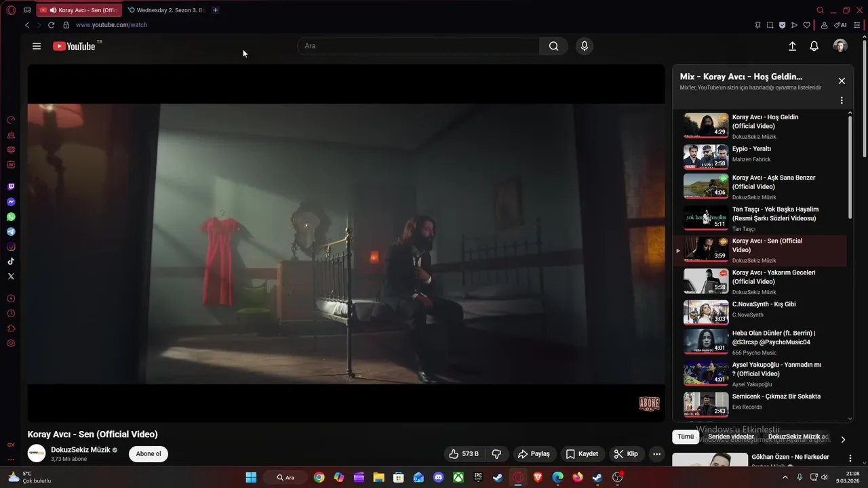Switch to the Koray Avcı - Sen tab
This screenshot has width=868, height=488.
coord(79,10)
